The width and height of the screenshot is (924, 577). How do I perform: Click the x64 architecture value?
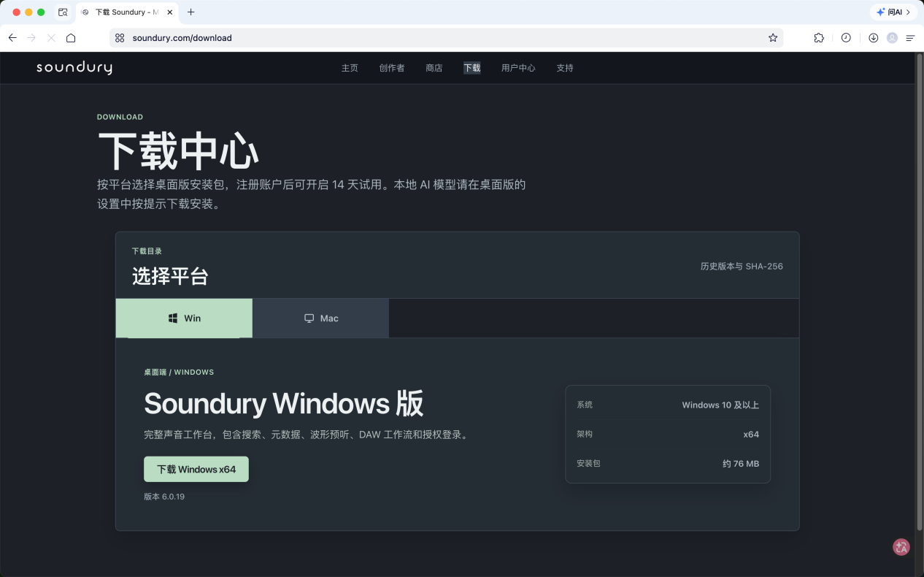coord(751,434)
